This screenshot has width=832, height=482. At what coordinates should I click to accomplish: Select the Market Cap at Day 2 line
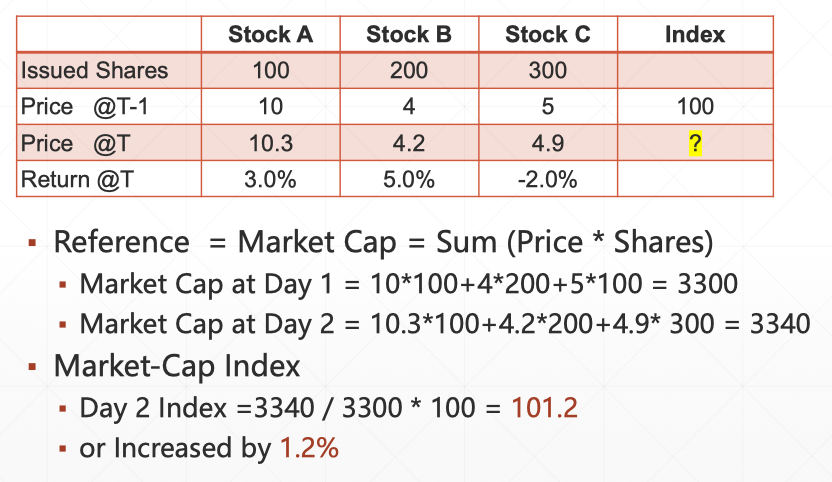click(x=444, y=324)
